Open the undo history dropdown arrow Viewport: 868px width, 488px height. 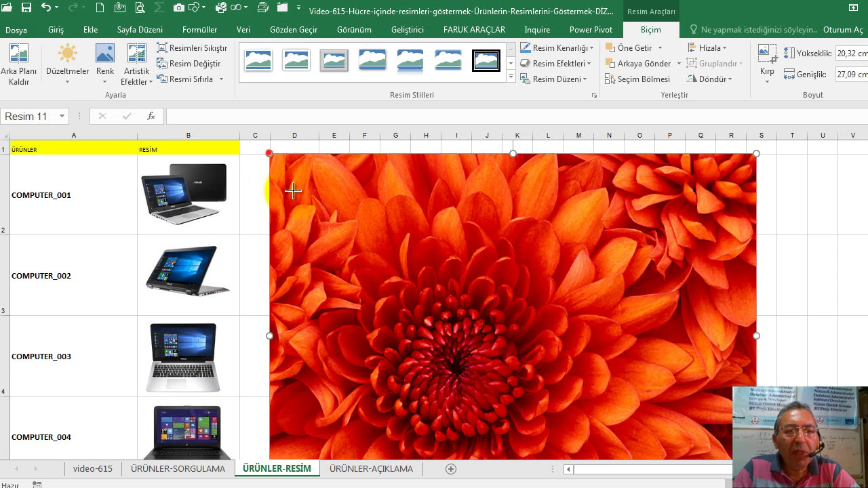(x=56, y=7)
